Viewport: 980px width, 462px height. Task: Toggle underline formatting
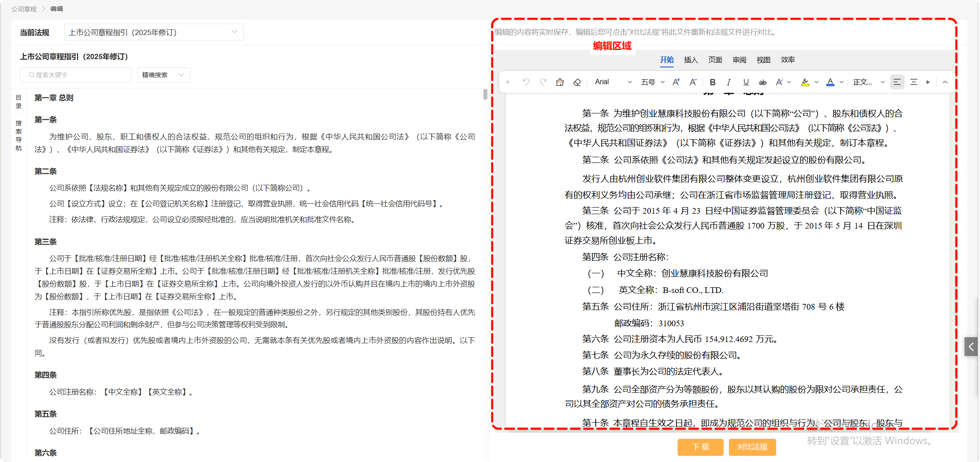(x=746, y=82)
